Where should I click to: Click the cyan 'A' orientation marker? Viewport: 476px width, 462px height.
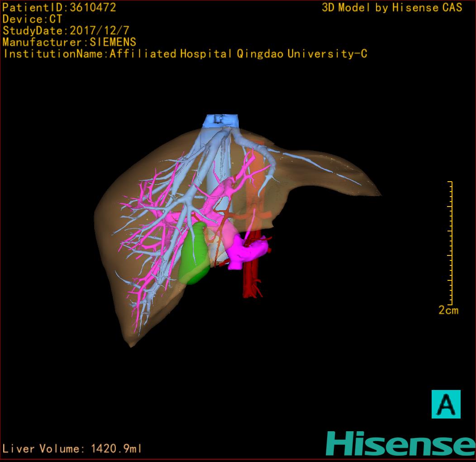pos(446,404)
